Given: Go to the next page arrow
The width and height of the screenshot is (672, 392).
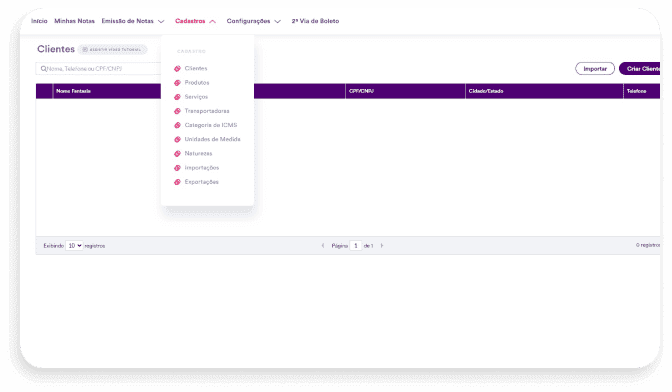Looking at the screenshot, I should pyautogui.click(x=382, y=245).
